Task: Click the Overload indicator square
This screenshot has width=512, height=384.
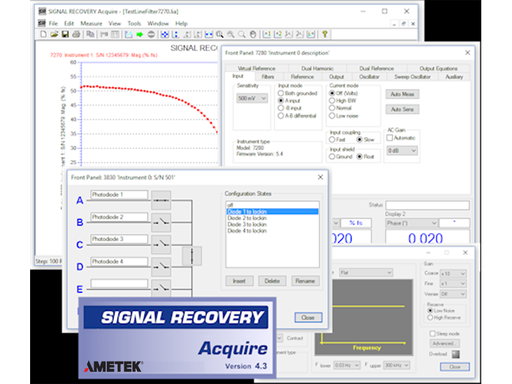Action: point(455,354)
